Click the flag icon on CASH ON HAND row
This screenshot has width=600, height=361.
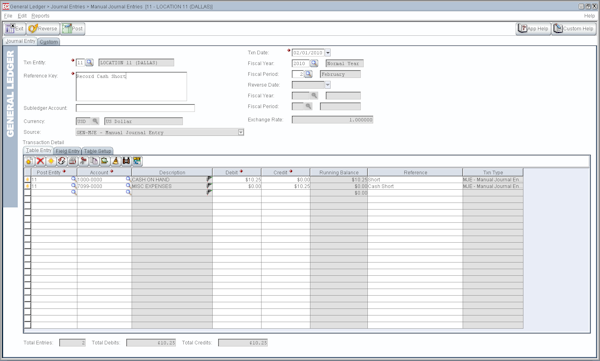click(x=209, y=179)
